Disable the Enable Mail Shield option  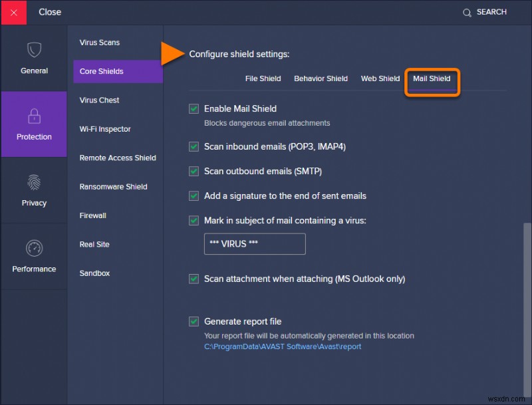(x=194, y=108)
